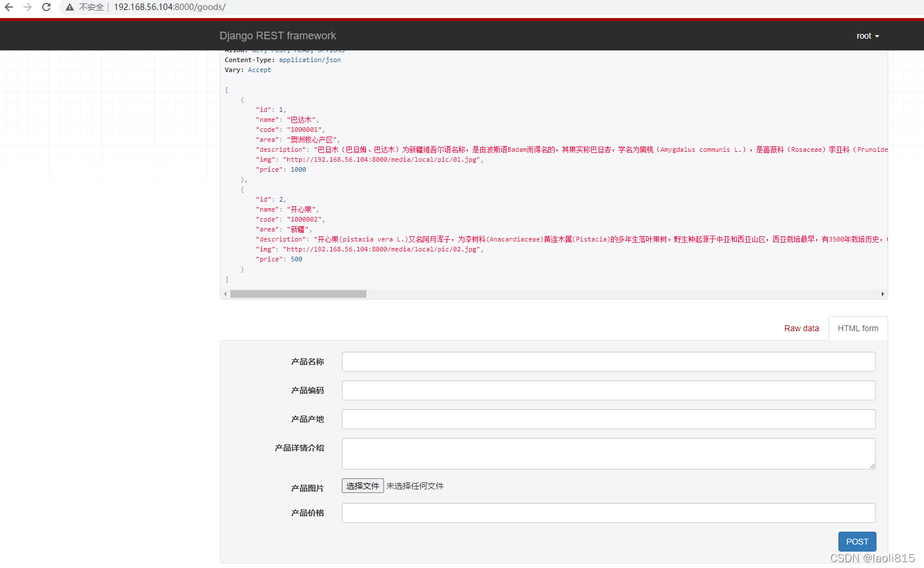Click the Vary: Accept header text
The image size is (924, 568).
[247, 70]
